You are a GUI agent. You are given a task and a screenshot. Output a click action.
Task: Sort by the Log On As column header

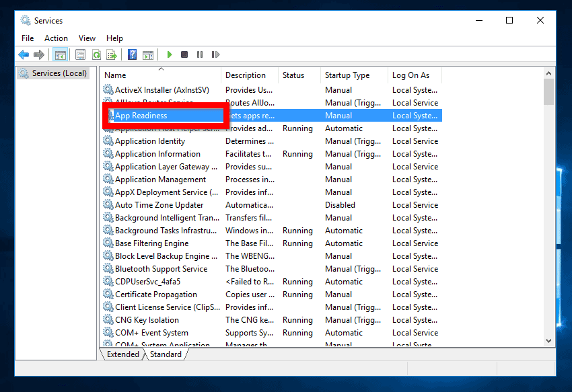(x=415, y=75)
